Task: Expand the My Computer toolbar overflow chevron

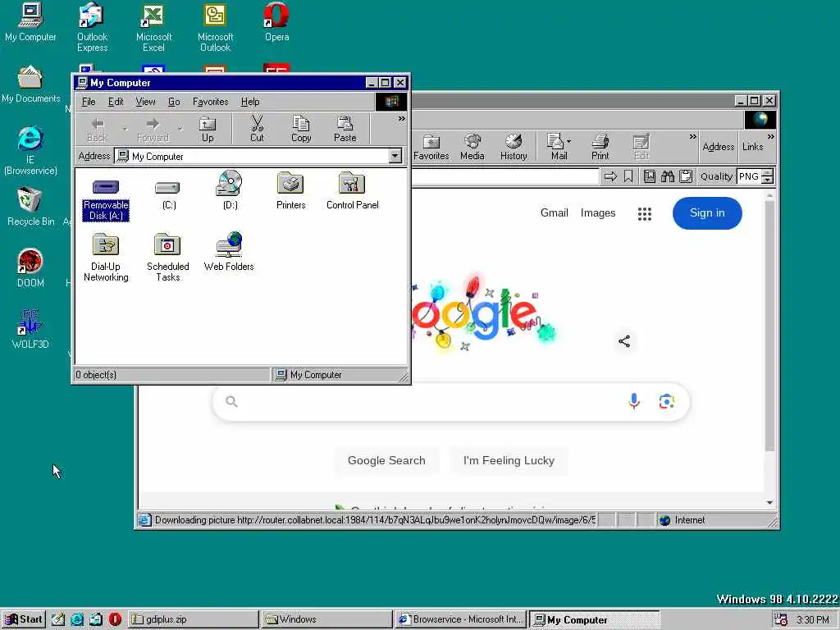Action: 402,118
